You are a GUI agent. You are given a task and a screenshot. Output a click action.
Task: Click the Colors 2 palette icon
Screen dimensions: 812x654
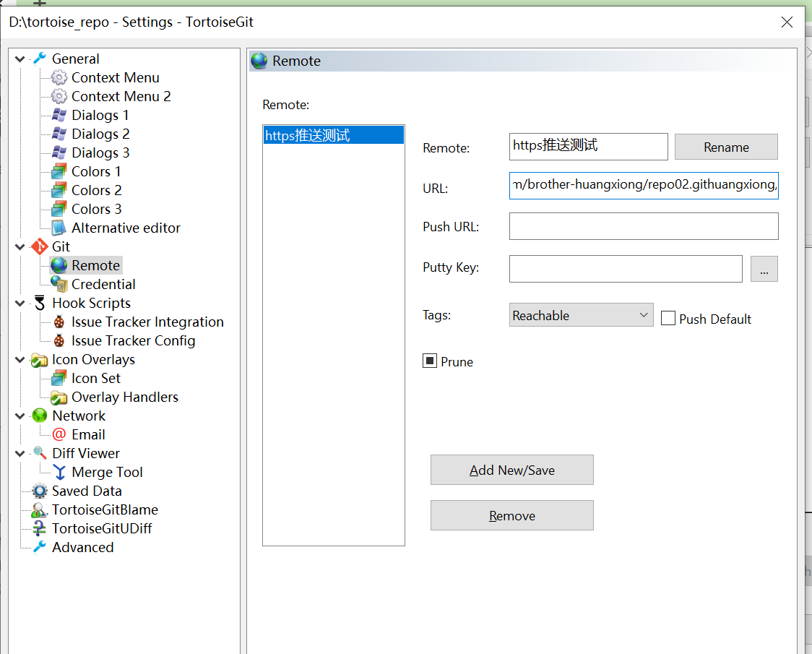(x=59, y=190)
